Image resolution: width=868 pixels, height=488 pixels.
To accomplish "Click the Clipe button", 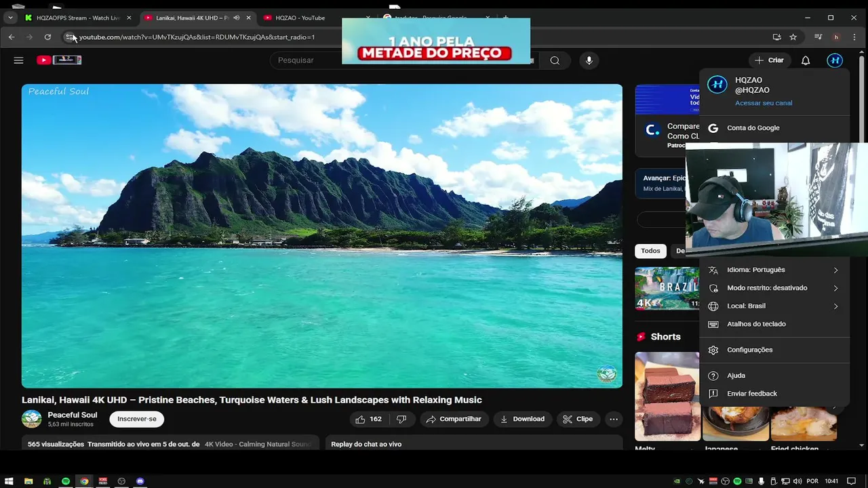I will point(578,419).
